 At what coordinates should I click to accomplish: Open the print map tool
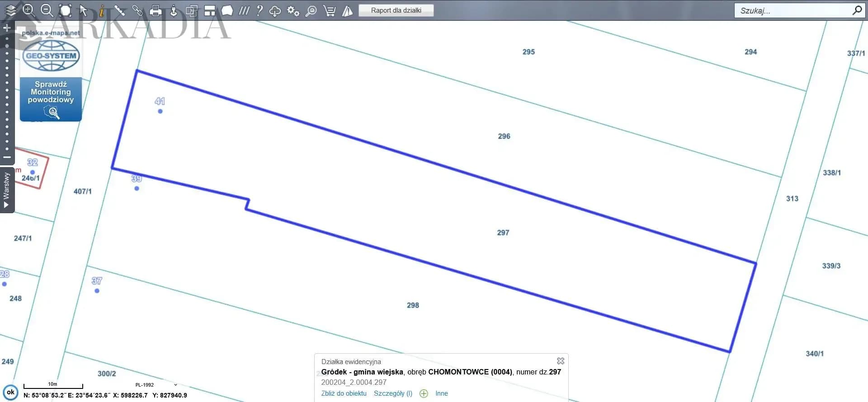[156, 10]
